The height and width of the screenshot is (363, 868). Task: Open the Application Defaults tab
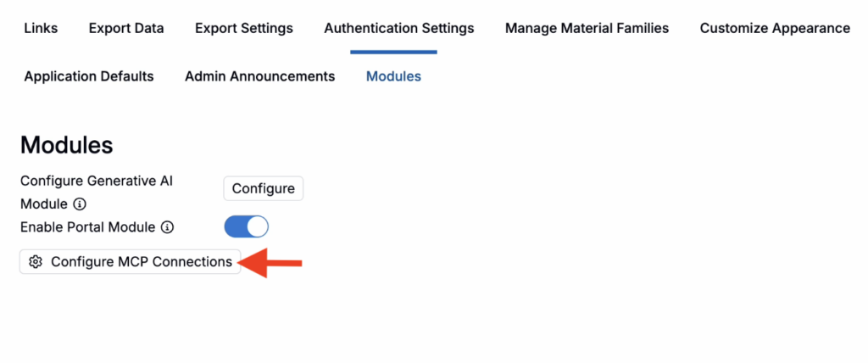tap(89, 76)
